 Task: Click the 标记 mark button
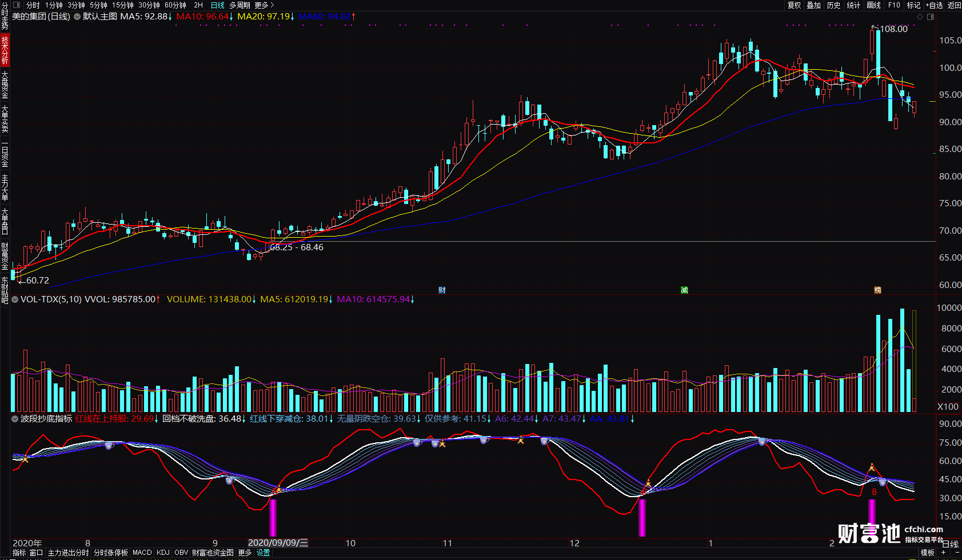913,5
